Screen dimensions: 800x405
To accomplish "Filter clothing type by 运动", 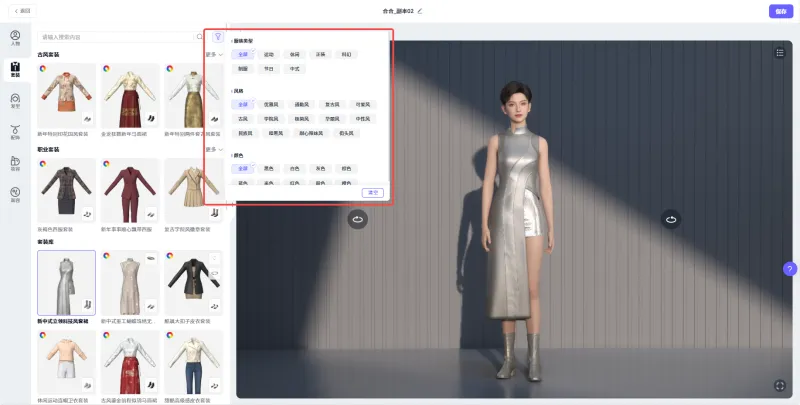I will [x=269, y=54].
